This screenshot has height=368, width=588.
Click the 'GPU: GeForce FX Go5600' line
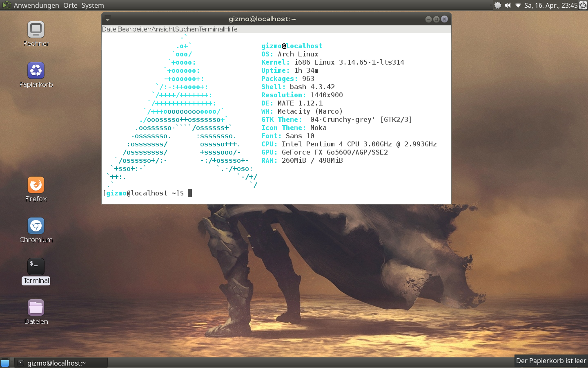325,152
